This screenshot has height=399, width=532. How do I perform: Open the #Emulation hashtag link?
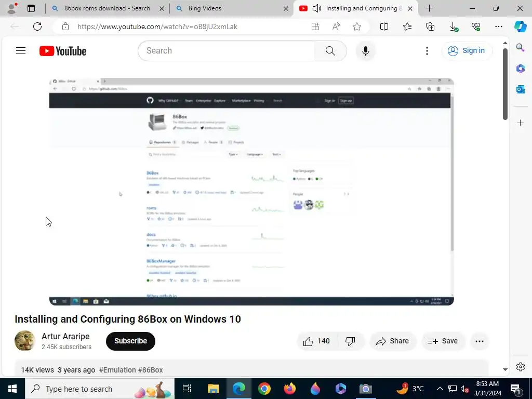click(117, 370)
